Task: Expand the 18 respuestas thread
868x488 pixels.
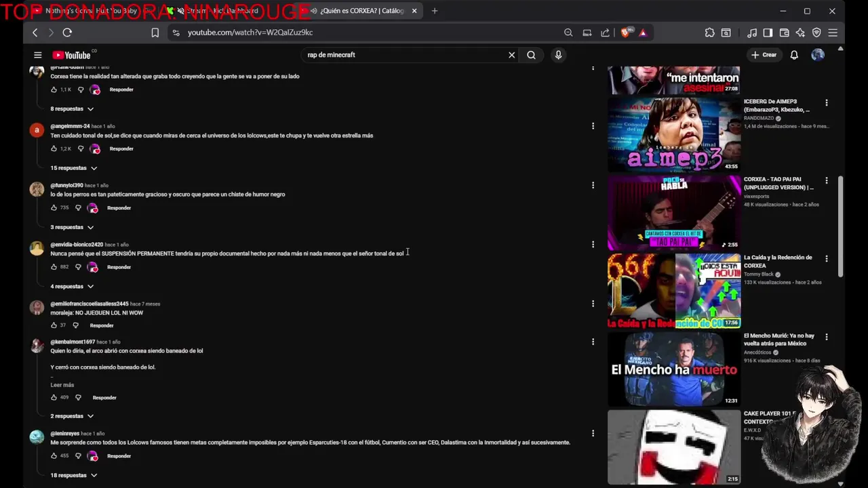Action: [x=74, y=475]
